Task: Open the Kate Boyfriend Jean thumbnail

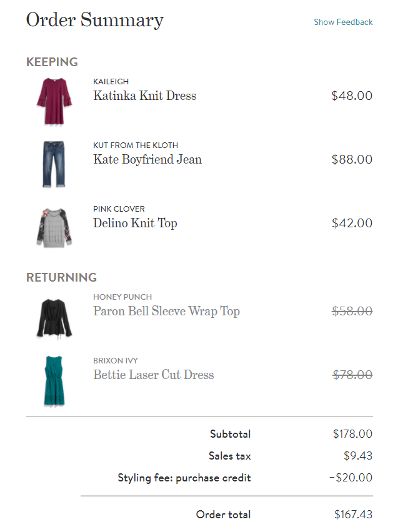Action: click(54, 164)
